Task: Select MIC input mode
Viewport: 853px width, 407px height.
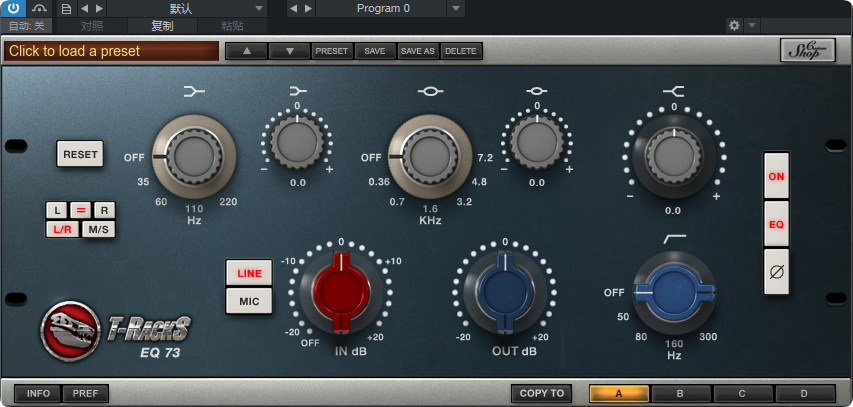Action: [249, 301]
